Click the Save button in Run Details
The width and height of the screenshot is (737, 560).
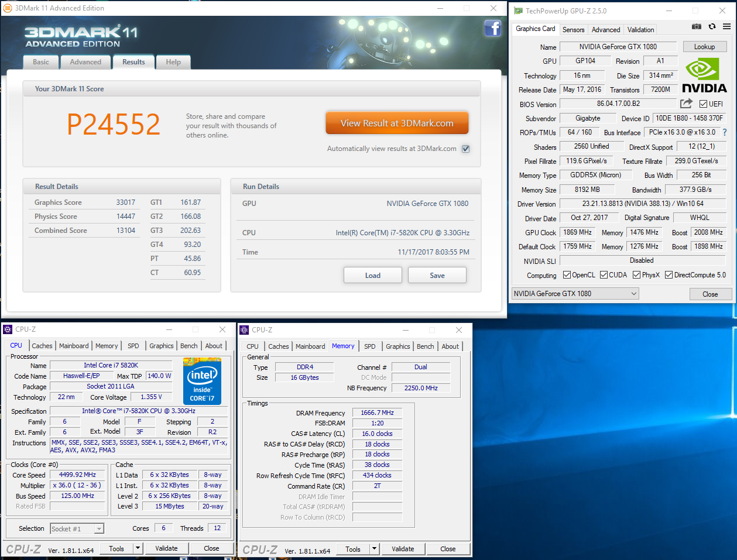pos(437,276)
